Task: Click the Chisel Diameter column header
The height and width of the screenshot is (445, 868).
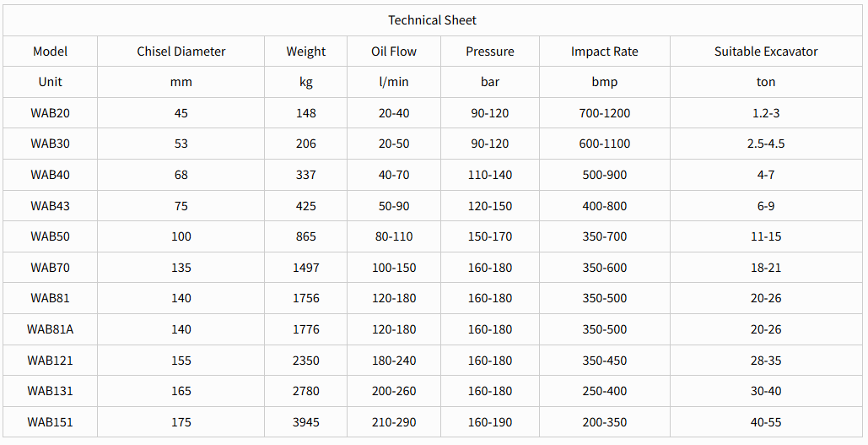Action: pyautogui.click(x=181, y=52)
